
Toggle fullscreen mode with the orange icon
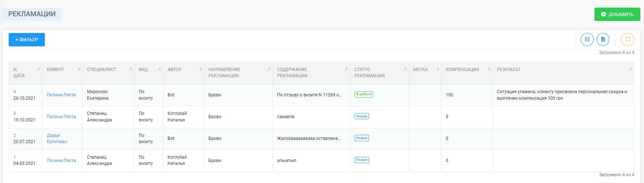click(627, 39)
